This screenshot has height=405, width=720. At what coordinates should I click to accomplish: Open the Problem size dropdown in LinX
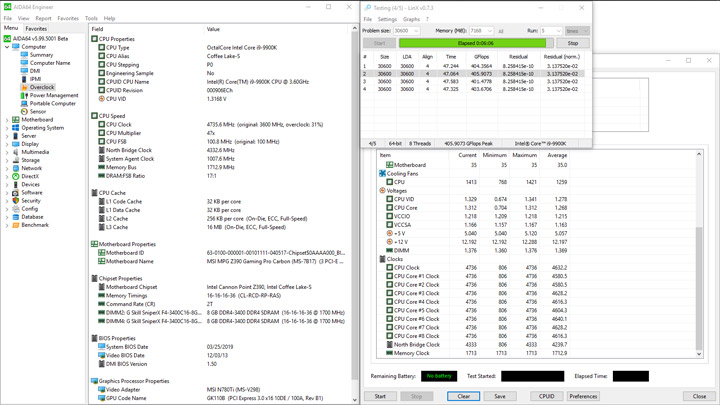(x=406, y=31)
